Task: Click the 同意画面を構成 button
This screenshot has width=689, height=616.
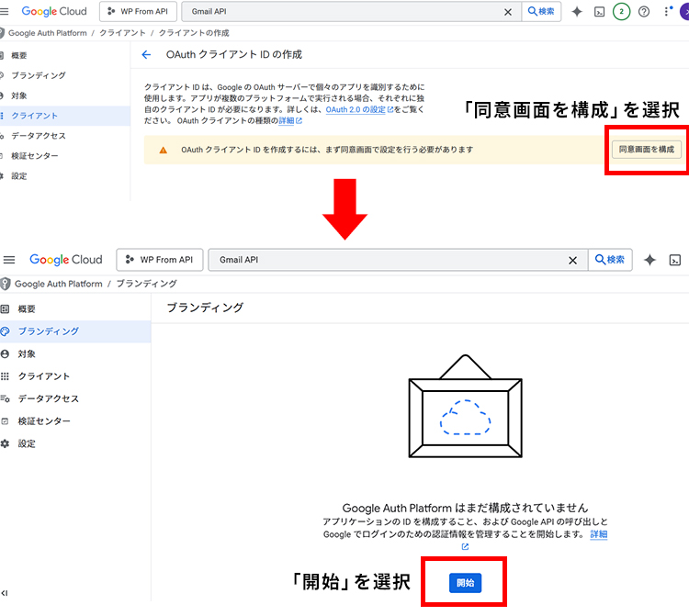Action: coord(647,149)
